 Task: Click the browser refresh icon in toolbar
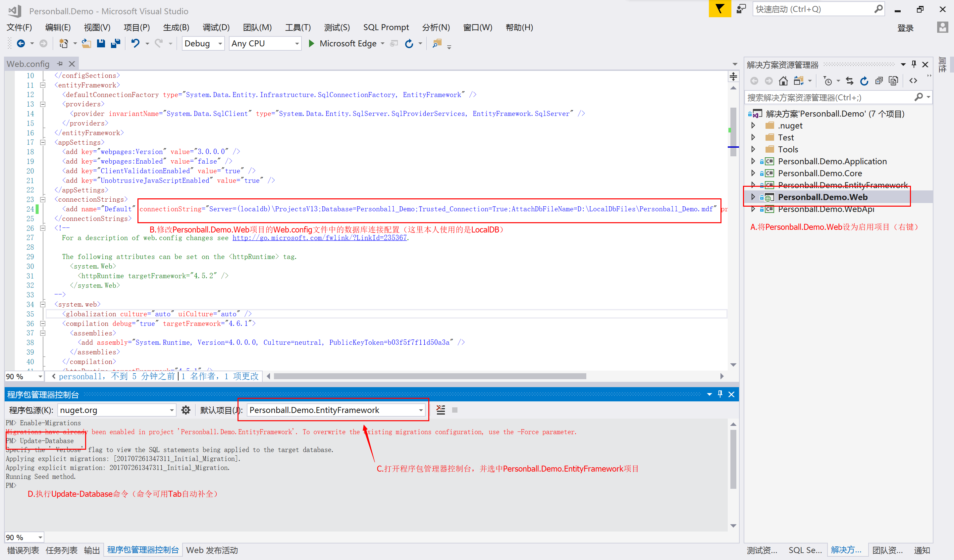pos(409,43)
